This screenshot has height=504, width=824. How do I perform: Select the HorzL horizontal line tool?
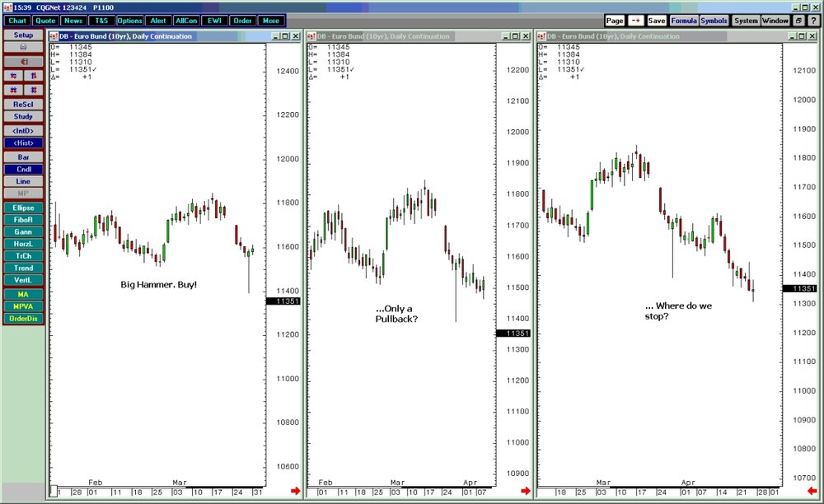click(23, 244)
